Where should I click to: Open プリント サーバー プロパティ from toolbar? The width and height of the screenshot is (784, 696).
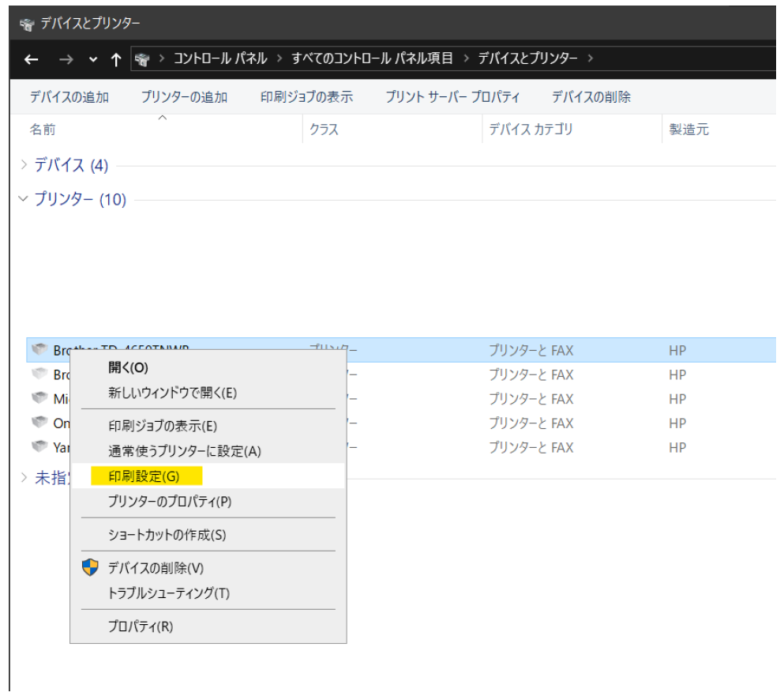(x=452, y=97)
